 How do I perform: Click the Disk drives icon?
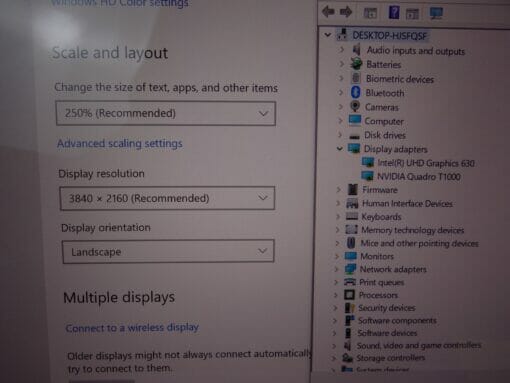click(x=354, y=136)
